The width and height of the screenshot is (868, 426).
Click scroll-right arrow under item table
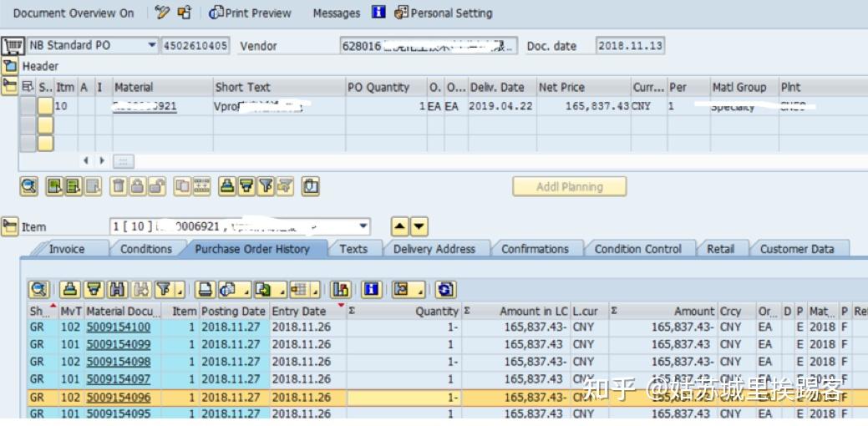102,161
